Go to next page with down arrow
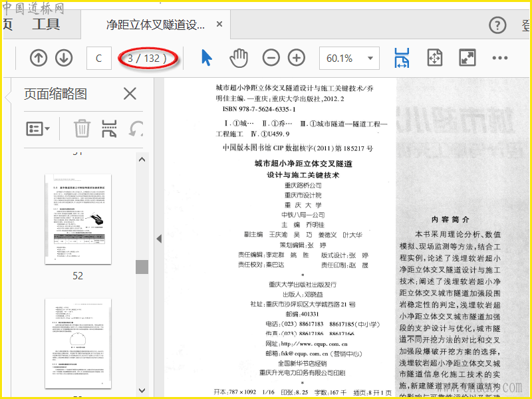The image size is (532, 399). 64,58
